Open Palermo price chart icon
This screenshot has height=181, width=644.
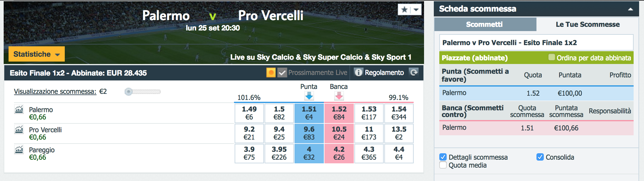tap(19, 109)
